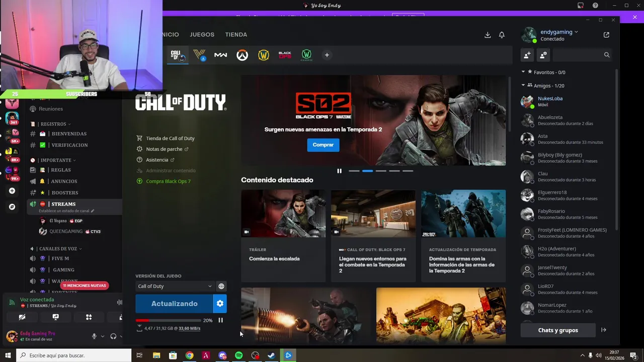Click the 33,60 MB/s download speed

(x=190, y=328)
